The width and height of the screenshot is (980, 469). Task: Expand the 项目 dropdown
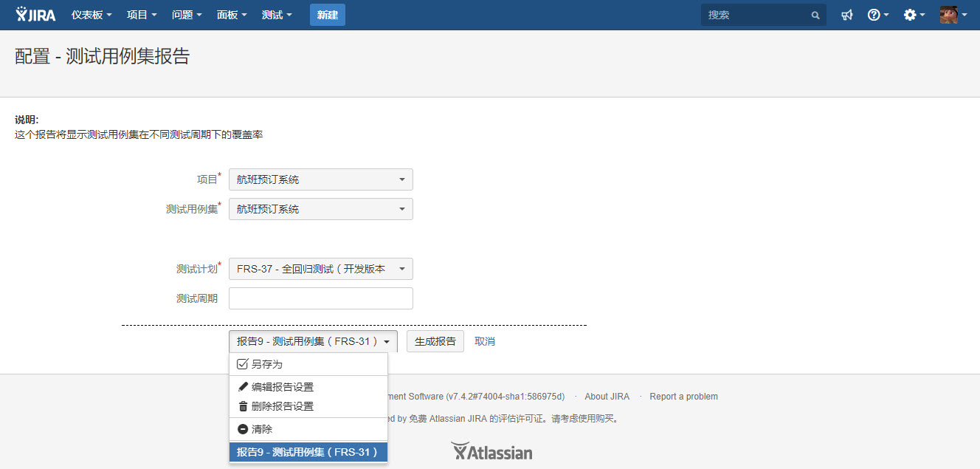[321, 179]
